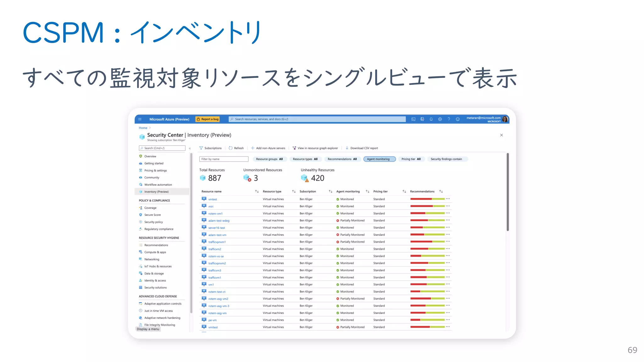Open the ellipsis menu for pe-vm row
The image size is (644, 362).
tap(448, 320)
